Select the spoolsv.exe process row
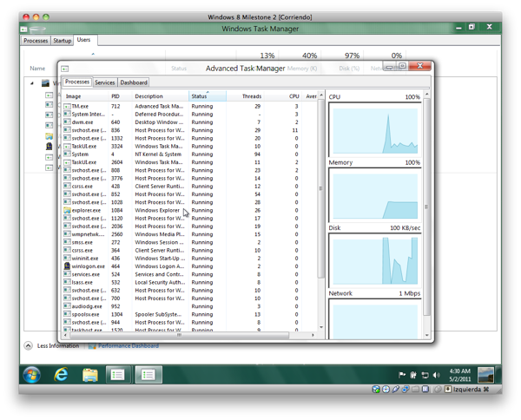521x420 pixels. click(x=190, y=314)
